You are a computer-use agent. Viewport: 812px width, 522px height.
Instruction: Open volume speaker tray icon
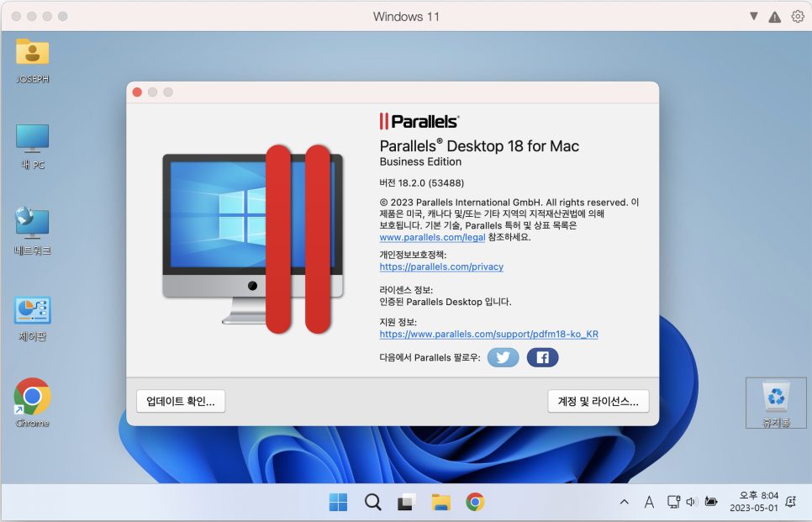click(x=692, y=502)
